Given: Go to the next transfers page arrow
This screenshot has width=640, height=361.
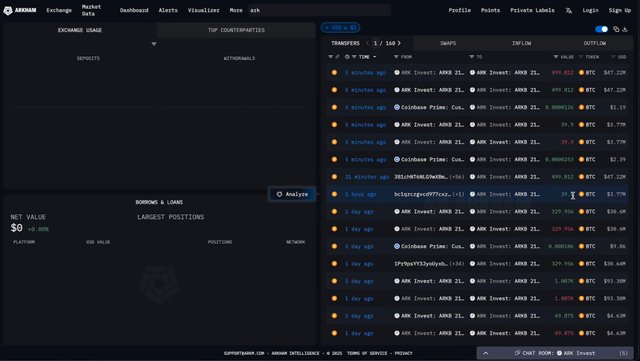Looking at the screenshot, I should [399, 43].
